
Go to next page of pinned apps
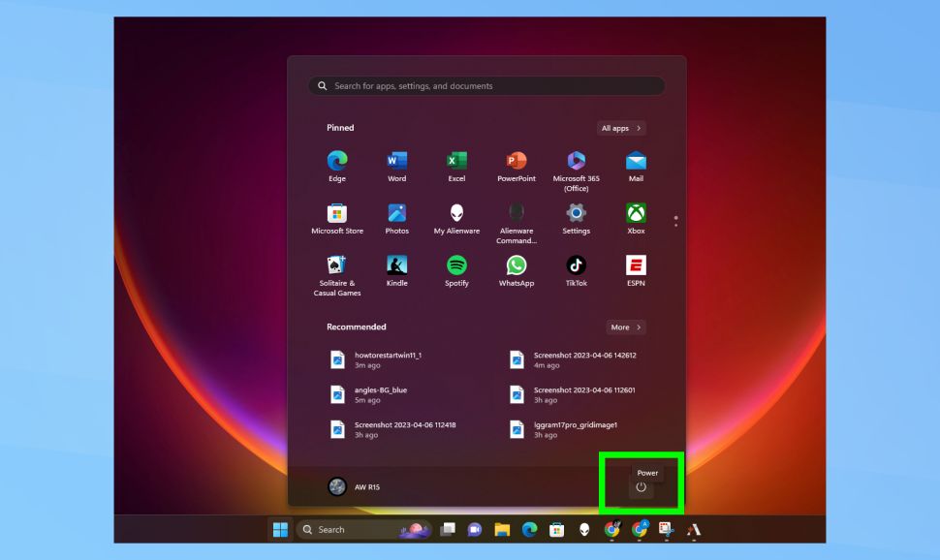tap(675, 226)
